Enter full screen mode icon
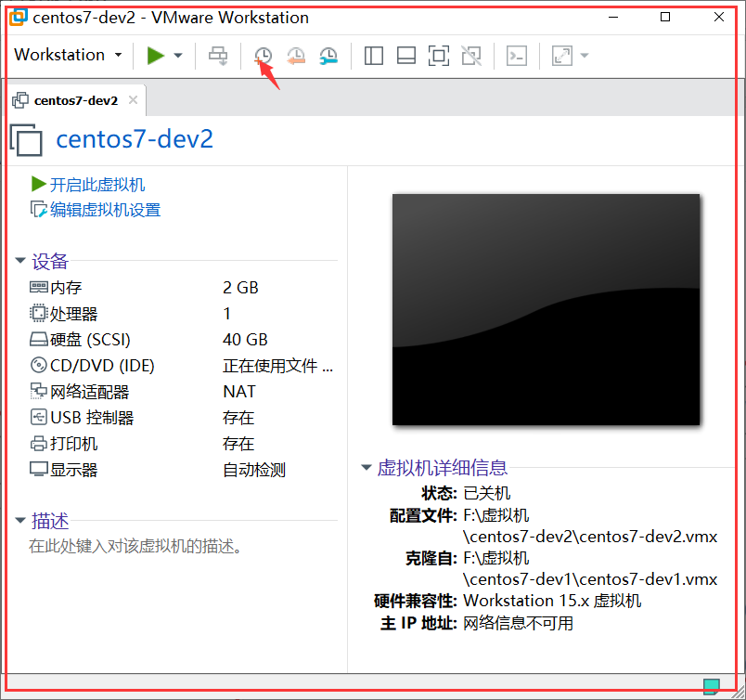This screenshot has width=746, height=700. (x=439, y=56)
